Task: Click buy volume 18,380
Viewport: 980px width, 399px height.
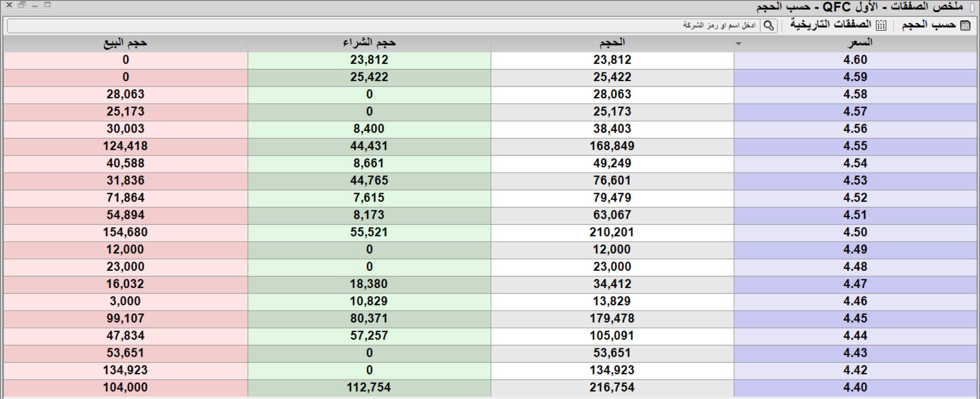Action: 369,285
